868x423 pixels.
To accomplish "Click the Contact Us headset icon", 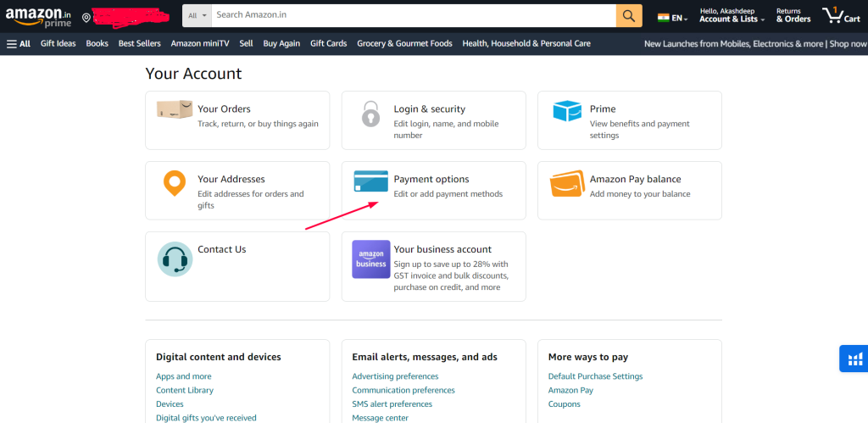I will 175,259.
